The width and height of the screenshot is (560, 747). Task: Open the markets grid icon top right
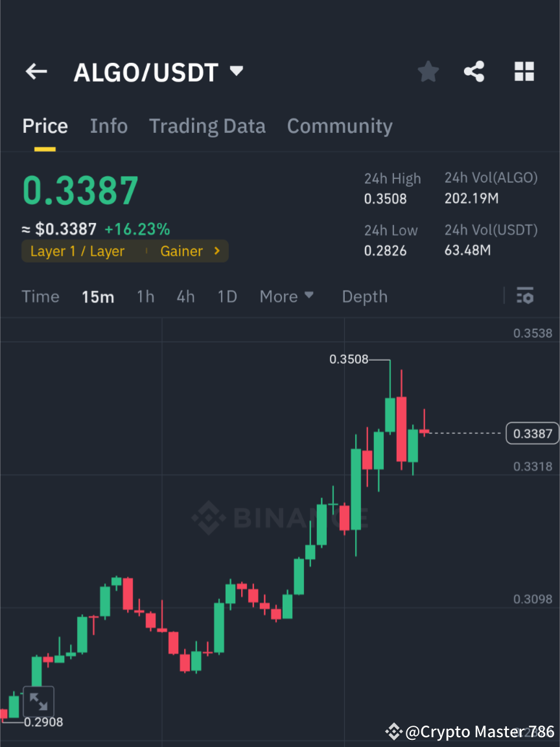point(524,71)
